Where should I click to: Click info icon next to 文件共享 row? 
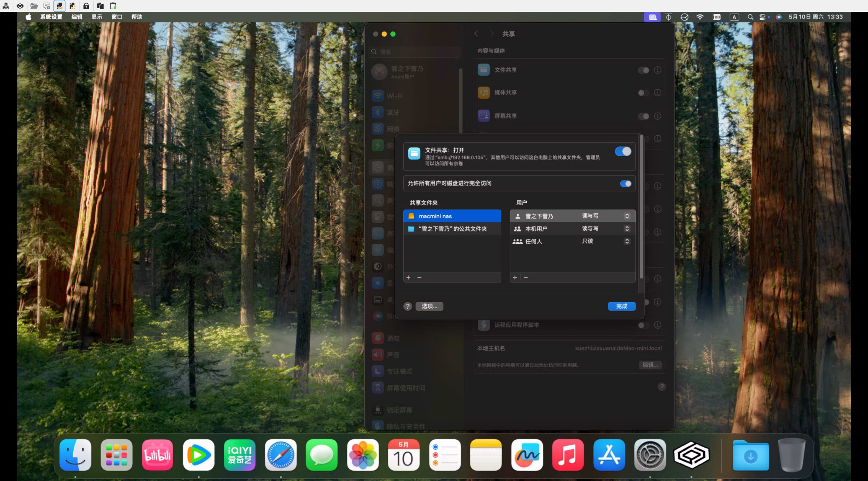[658, 70]
